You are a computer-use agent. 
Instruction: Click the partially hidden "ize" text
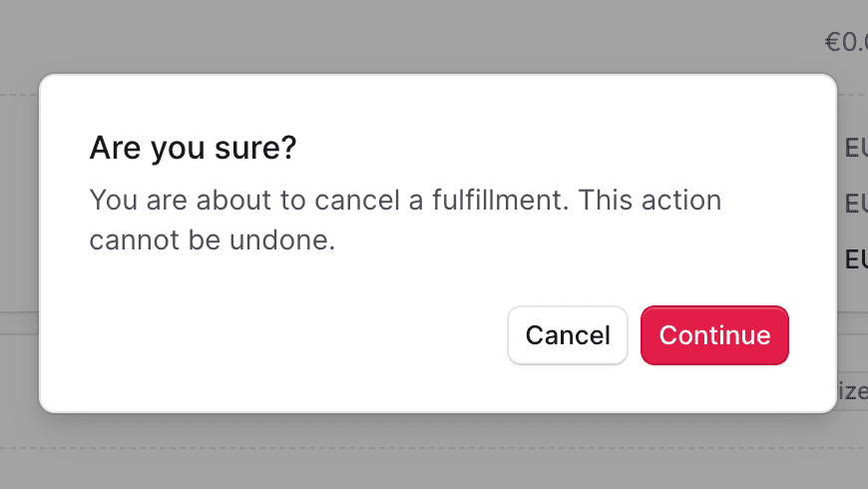click(x=852, y=391)
